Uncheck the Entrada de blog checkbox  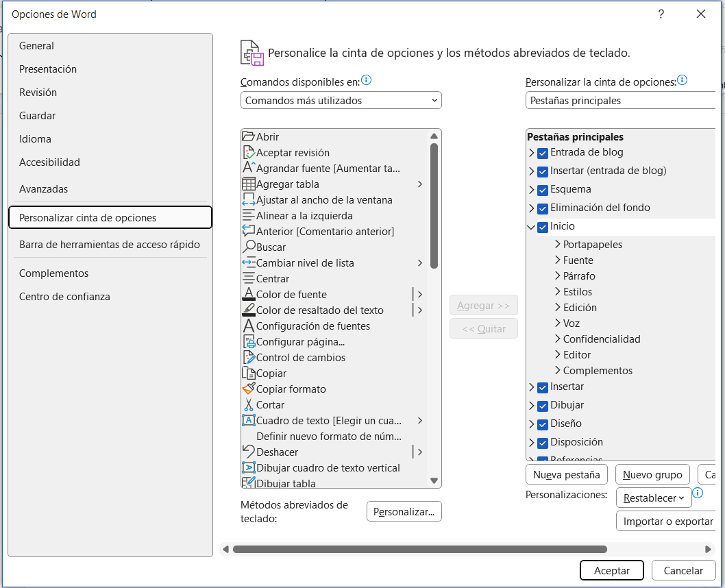pos(543,153)
